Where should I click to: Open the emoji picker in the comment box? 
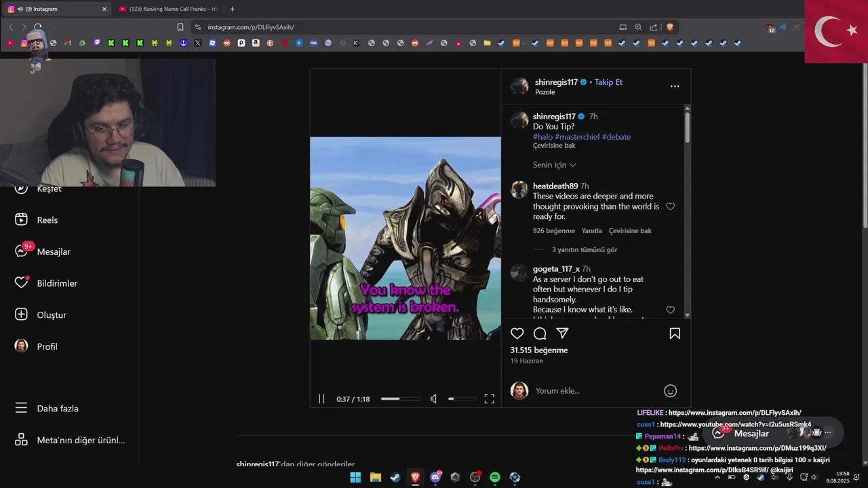(x=670, y=390)
